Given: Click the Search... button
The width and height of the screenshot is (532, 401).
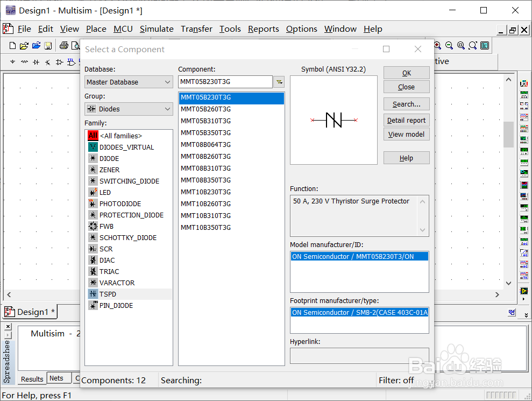Looking at the screenshot, I should 407,104.
